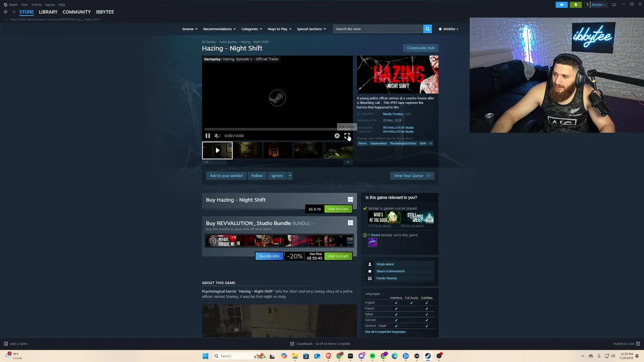The width and height of the screenshot is (644, 362).
Task: Click the question mark help icon
Action: click(587, 5)
